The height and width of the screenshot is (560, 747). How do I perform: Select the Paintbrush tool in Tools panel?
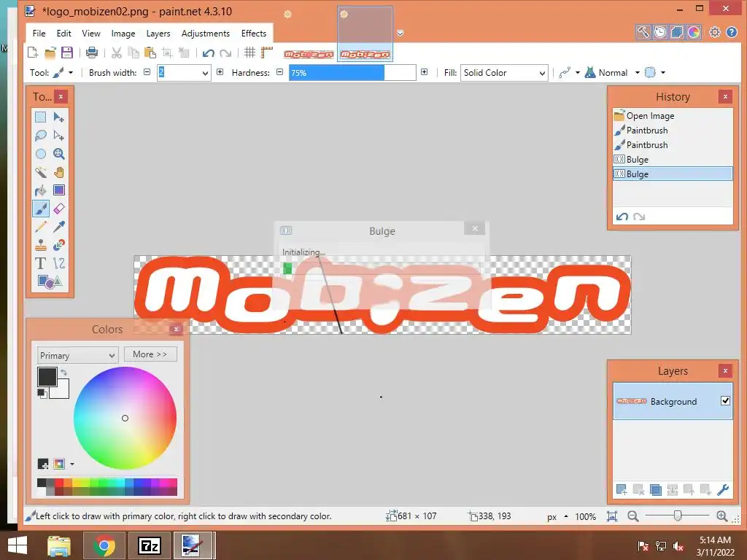click(x=41, y=209)
